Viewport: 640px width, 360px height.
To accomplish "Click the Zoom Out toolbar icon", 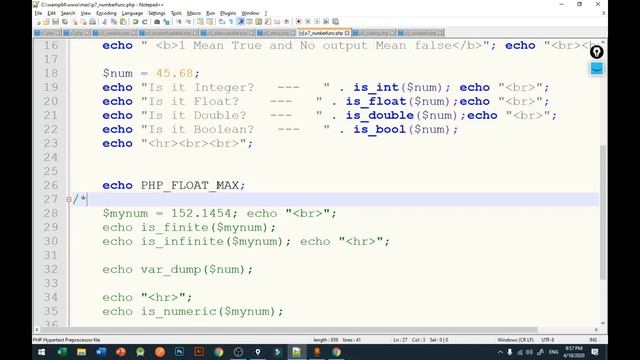I will coord(188,21).
